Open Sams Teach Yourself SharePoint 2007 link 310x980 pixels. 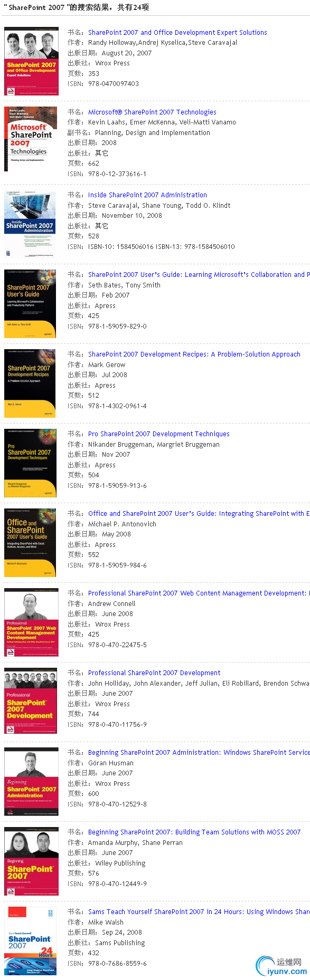pos(199,911)
